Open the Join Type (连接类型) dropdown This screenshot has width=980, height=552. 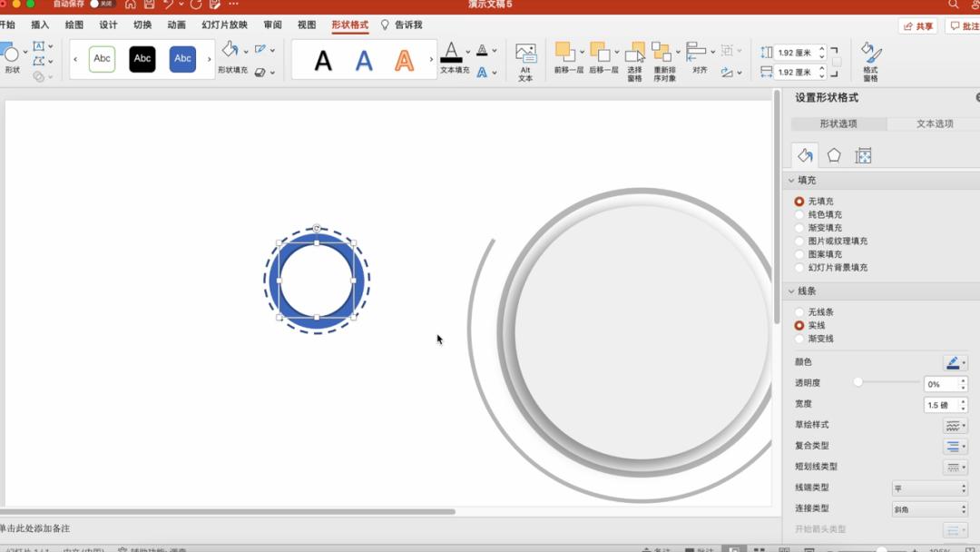[930, 509]
